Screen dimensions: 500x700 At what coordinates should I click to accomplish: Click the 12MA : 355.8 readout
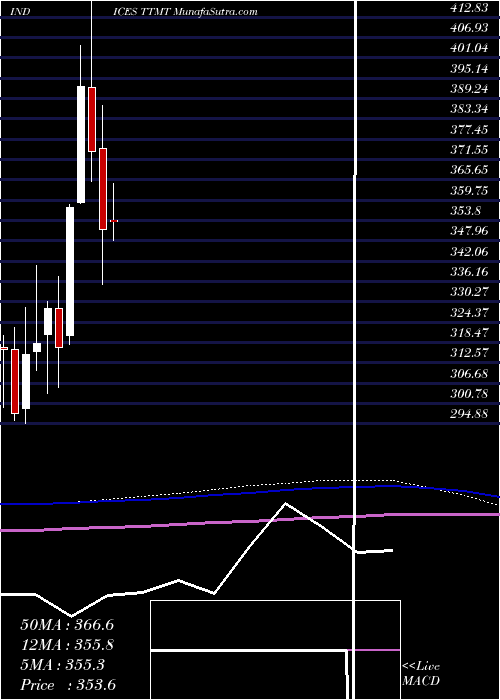coord(67,645)
